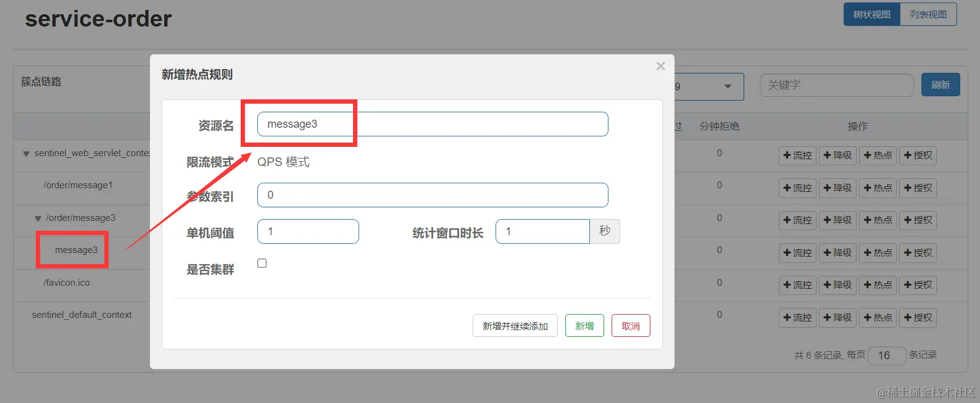Collapse the /order/message3 tree node

coord(38,218)
